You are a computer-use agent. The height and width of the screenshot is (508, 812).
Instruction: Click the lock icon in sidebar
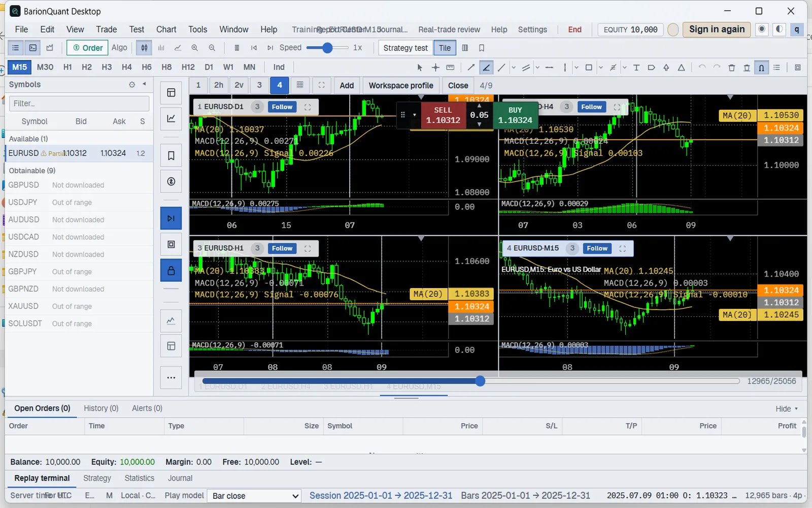[171, 271]
